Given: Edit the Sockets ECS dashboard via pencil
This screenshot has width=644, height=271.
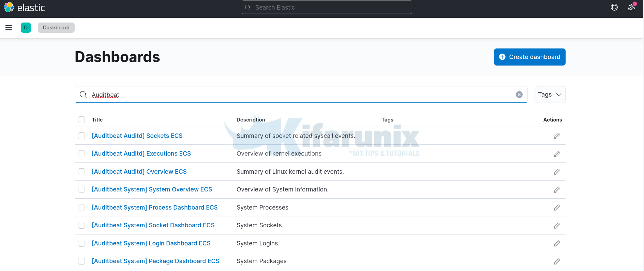Looking at the screenshot, I should pyautogui.click(x=557, y=136).
